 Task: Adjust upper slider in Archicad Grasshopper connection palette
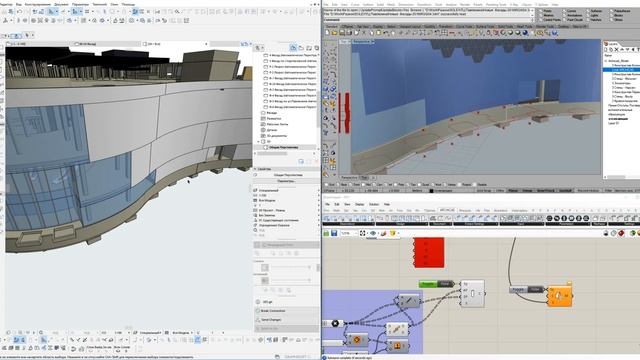[291, 267]
